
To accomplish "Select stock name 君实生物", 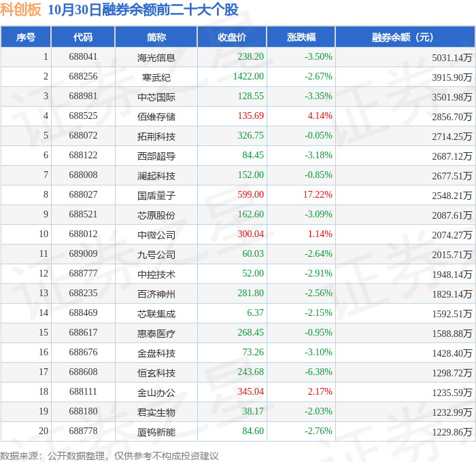I will click(x=156, y=412).
